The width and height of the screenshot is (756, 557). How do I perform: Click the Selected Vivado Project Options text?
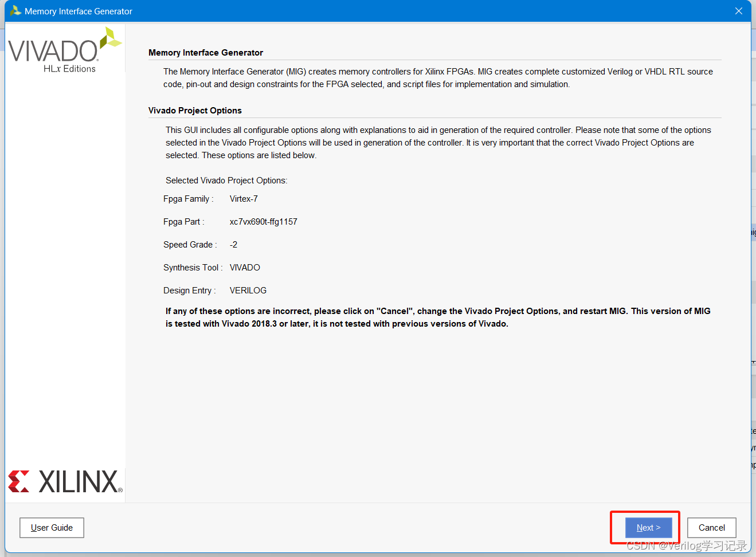pos(226,181)
